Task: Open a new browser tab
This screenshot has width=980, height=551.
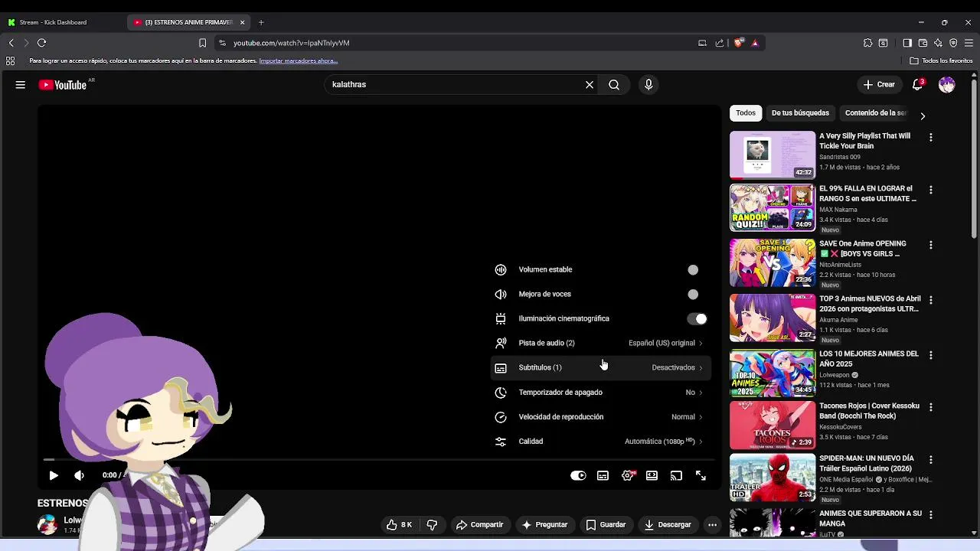Action: pos(261,22)
